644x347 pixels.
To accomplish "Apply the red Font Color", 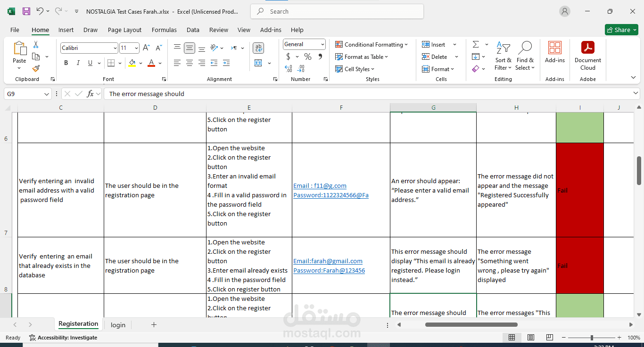I will click(151, 63).
